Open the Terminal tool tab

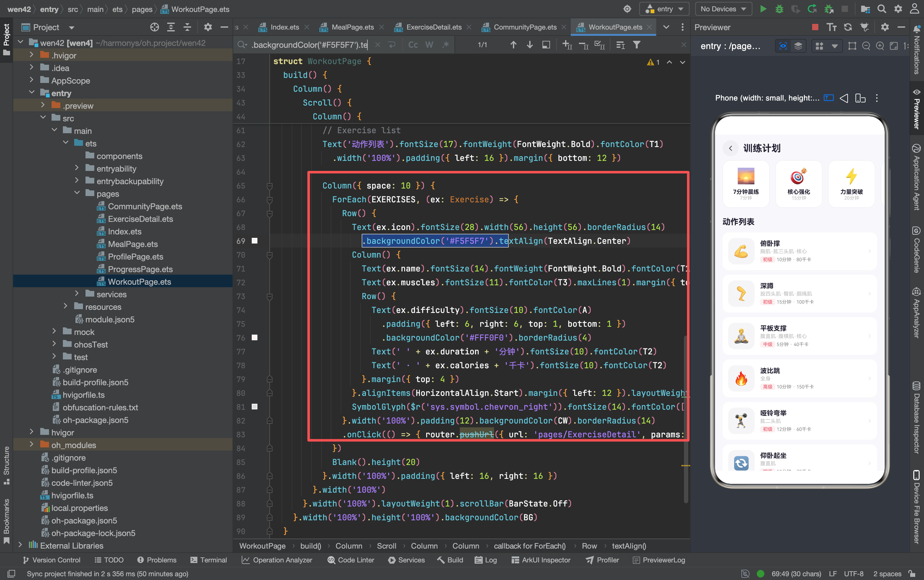click(208, 560)
